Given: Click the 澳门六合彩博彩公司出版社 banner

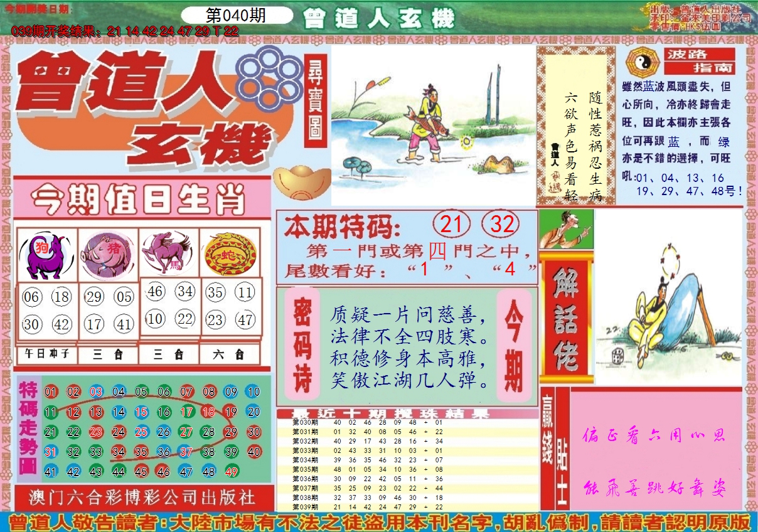Looking at the screenshot, I should [143, 497].
